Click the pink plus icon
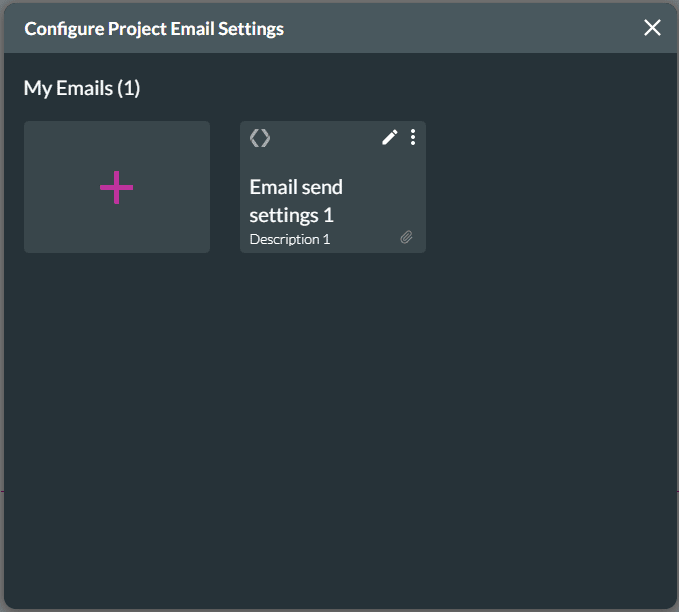The image size is (679, 612). coord(117,187)
